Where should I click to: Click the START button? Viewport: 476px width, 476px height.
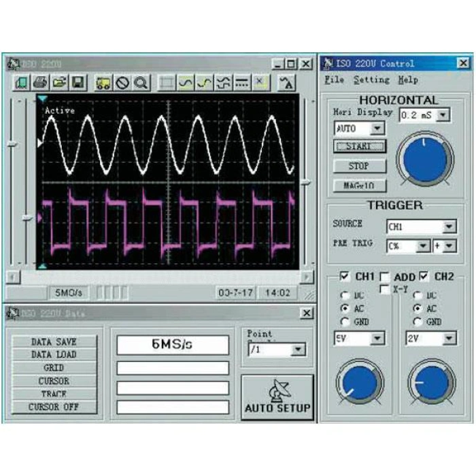click(x=360, y=146)
